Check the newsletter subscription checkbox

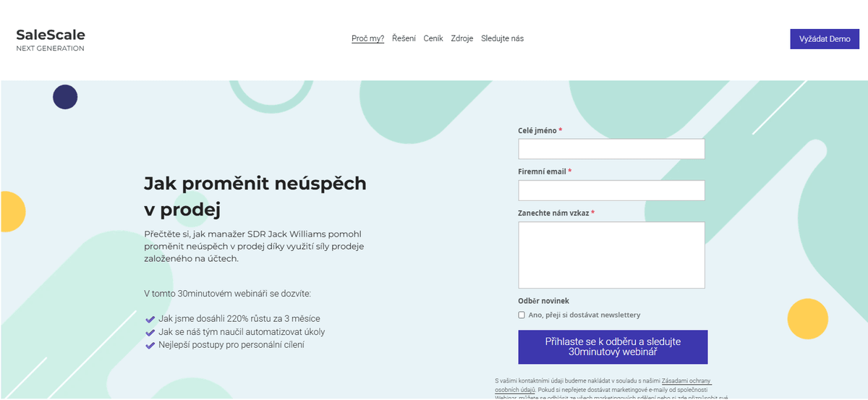click(522, 315)
